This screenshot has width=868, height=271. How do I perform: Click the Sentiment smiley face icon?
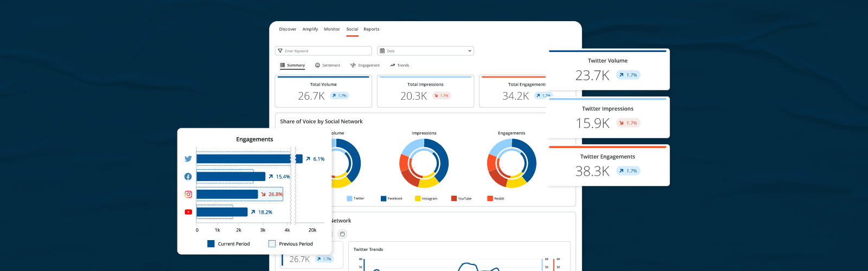(317, 65)
